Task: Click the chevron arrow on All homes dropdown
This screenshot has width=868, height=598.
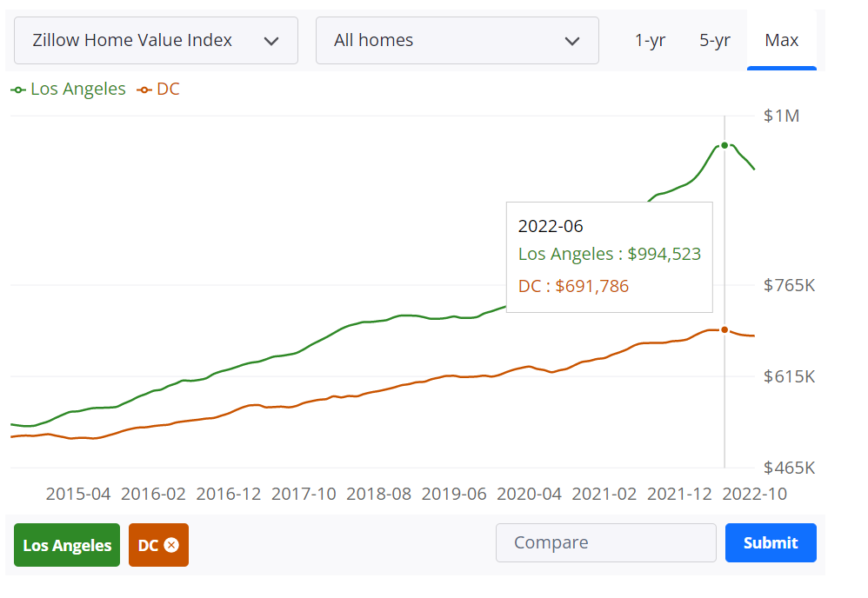Action: (571, 41)
